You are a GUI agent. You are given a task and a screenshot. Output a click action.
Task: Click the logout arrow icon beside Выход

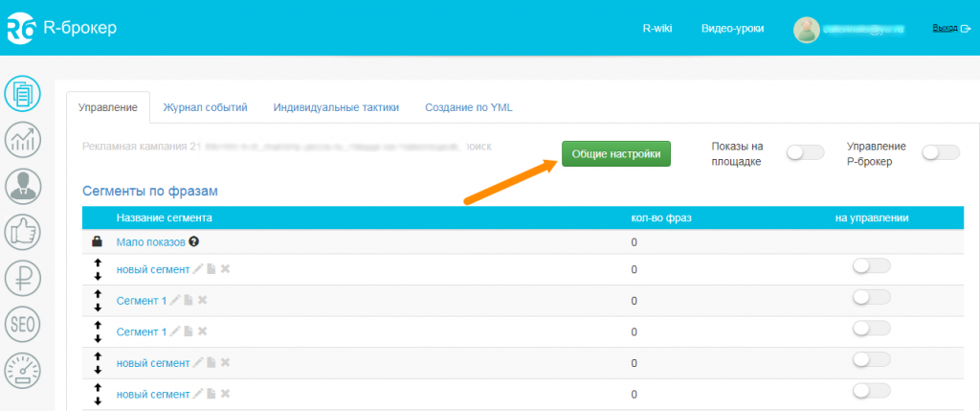pos(967,28)
